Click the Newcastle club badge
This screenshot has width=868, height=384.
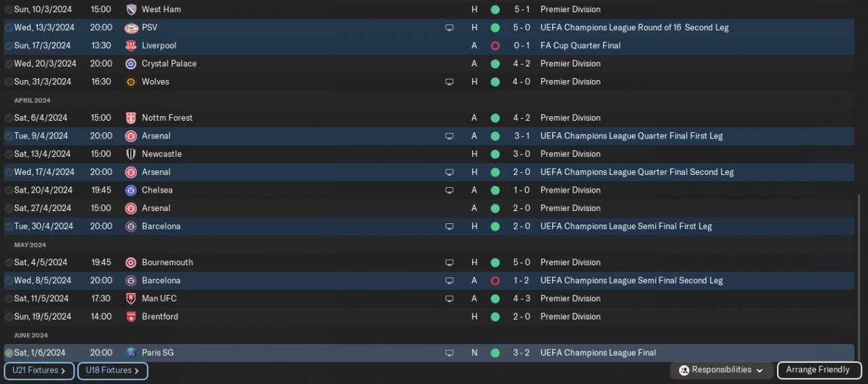131,154
